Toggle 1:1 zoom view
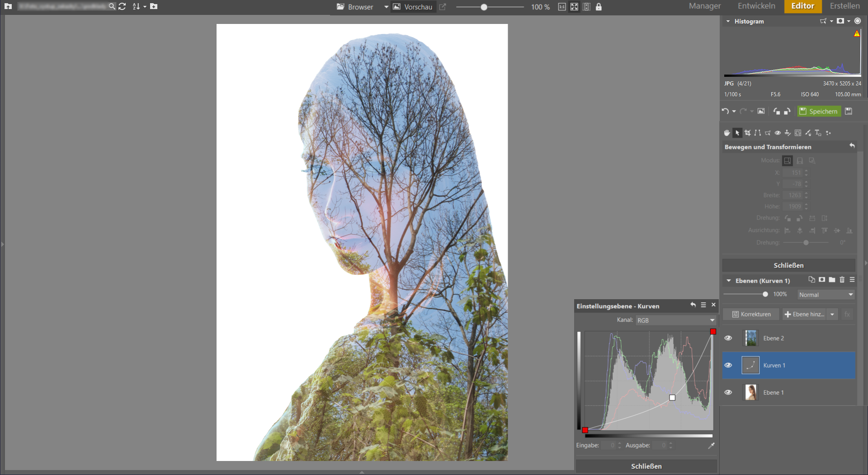Image resolution: width=868 pixels, height=475 pixels. point(562,7)
